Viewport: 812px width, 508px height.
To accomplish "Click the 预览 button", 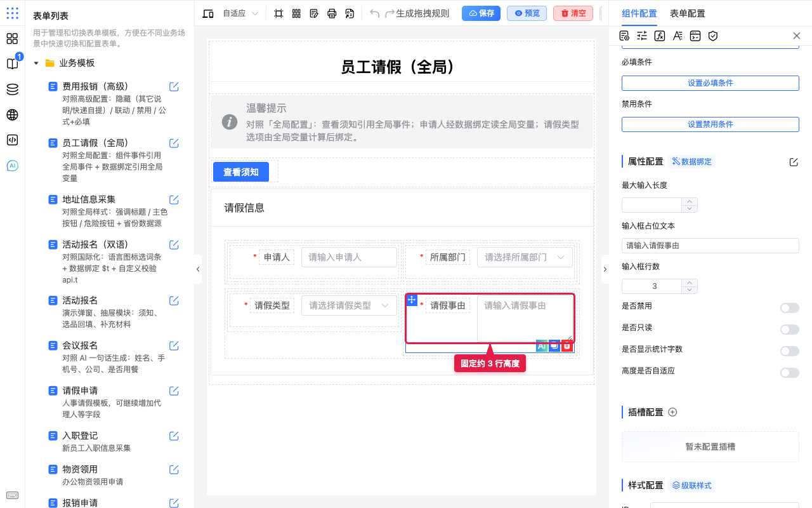I will [527, 13].
